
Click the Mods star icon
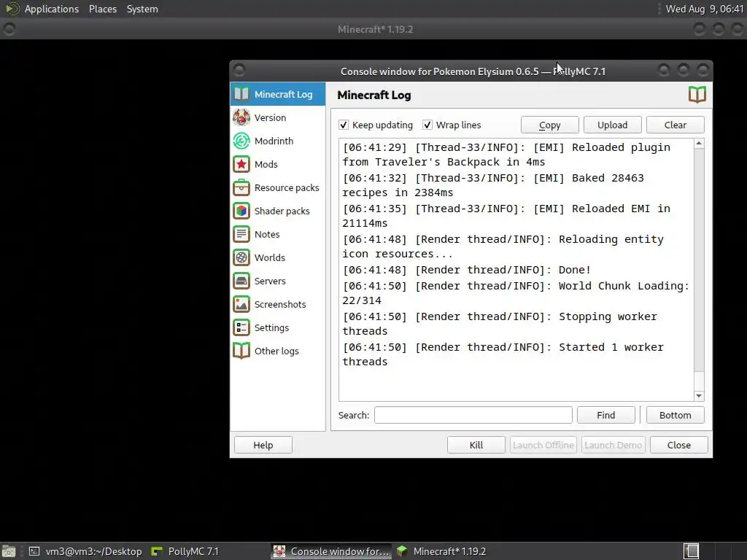[x=241, y=164]
